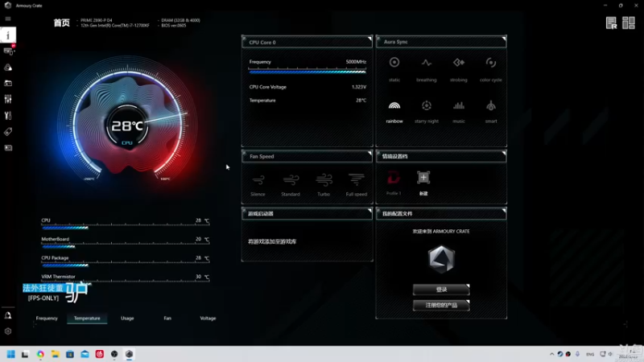Set fan speed to Standard mode
The height and width of the screenshot is (362, 644).
291,184
